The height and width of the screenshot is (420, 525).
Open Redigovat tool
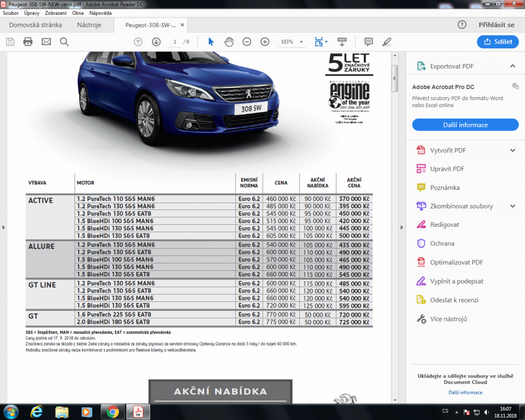tap(438, 225)
